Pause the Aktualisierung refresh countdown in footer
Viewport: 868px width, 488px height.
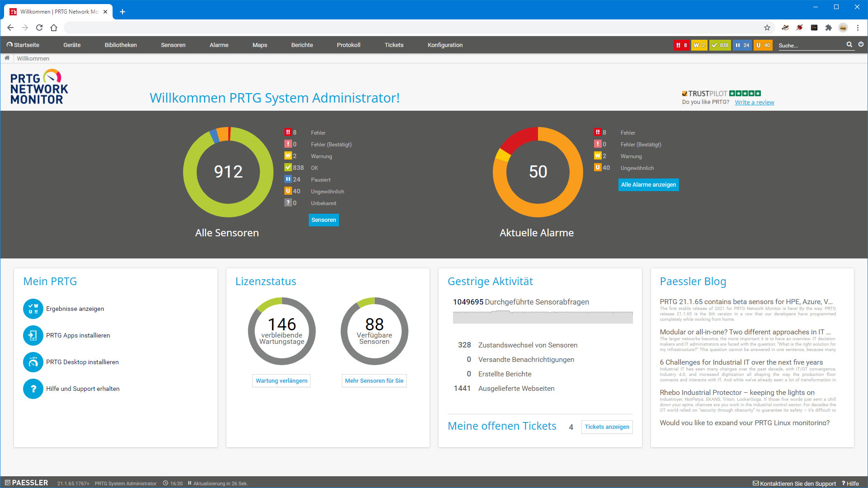click(190, 483)
